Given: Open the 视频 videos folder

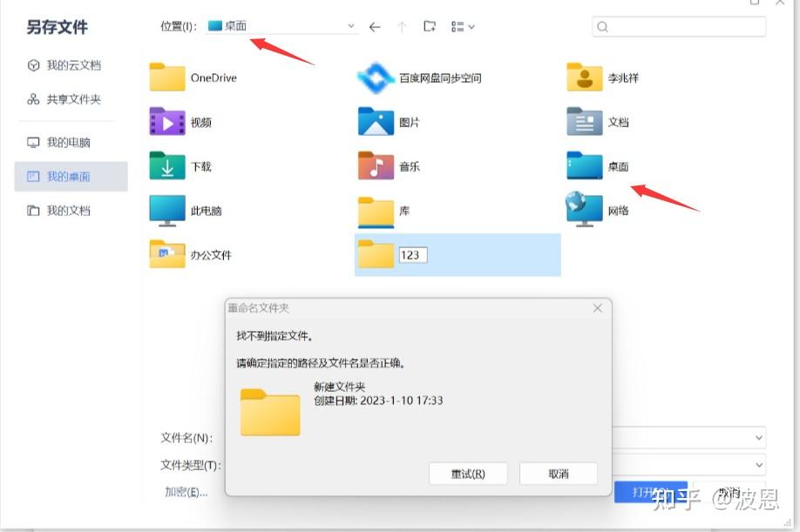Looking at the screenshot, I should (166, 122).
